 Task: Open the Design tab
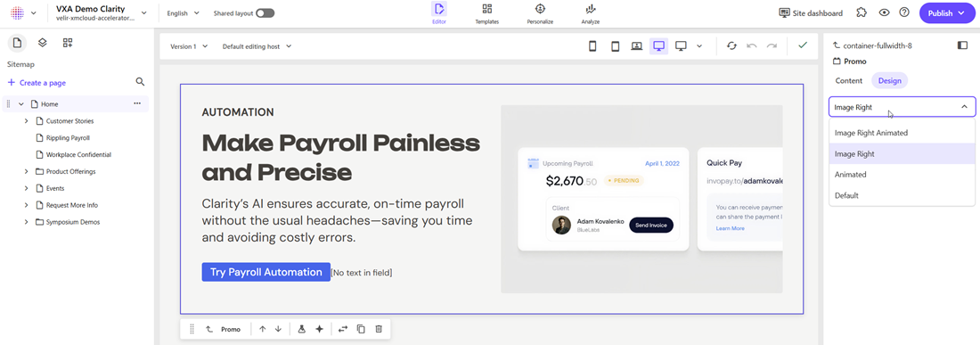click(x=890, y=80)
